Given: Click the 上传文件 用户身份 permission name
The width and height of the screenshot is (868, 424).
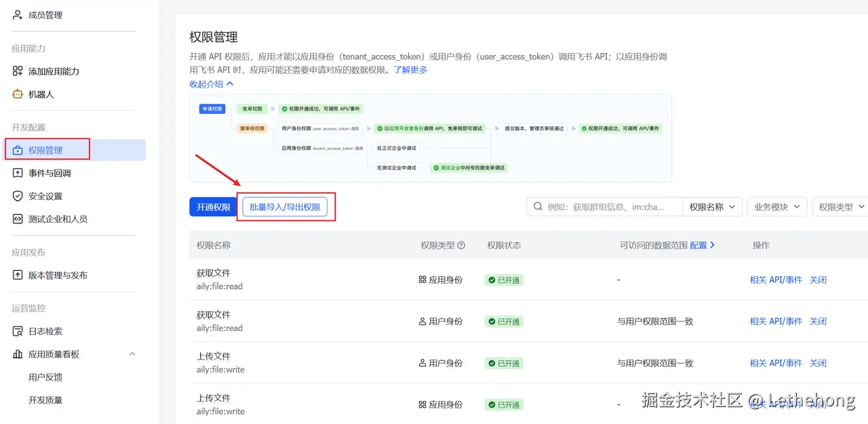Looking at the screenshot, I should 214,356.
